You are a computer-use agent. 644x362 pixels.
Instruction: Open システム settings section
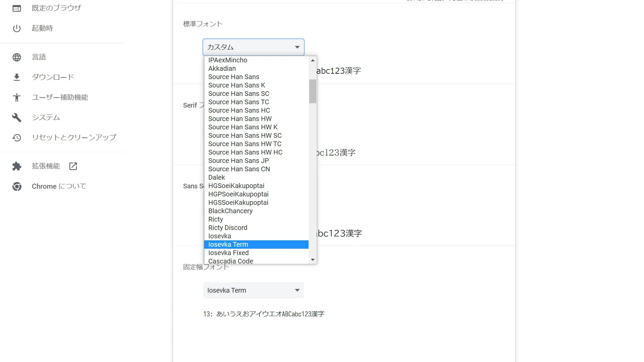click(x=46, y=117)
